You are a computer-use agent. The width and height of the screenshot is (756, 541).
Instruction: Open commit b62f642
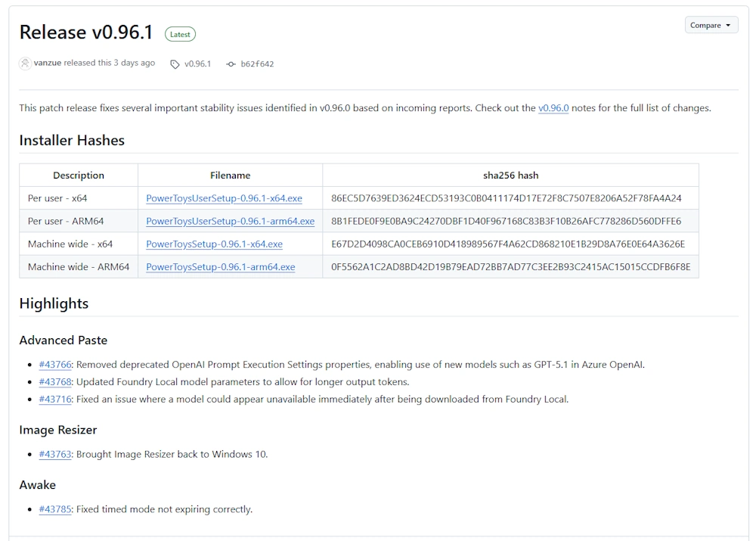click(257, 64)
